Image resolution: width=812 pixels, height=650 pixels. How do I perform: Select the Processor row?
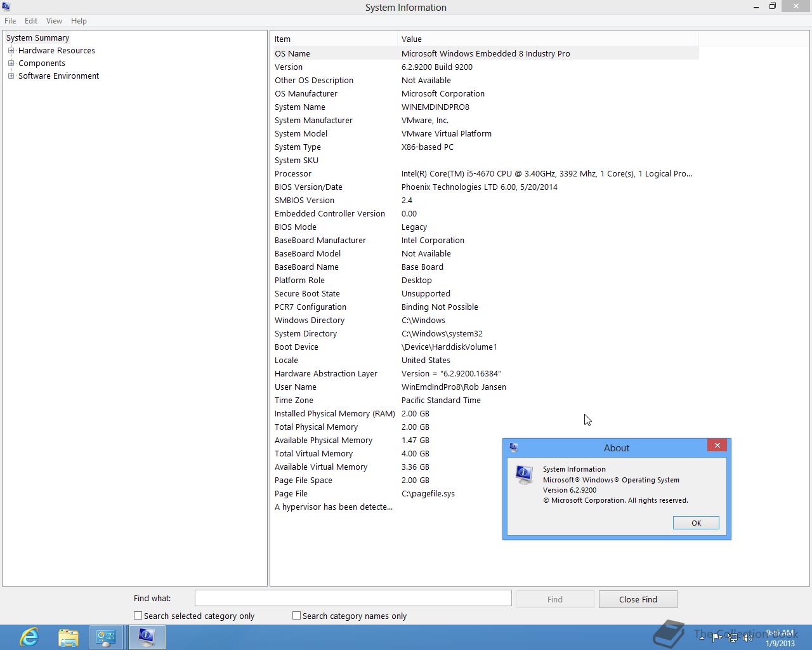click(485, 173)
